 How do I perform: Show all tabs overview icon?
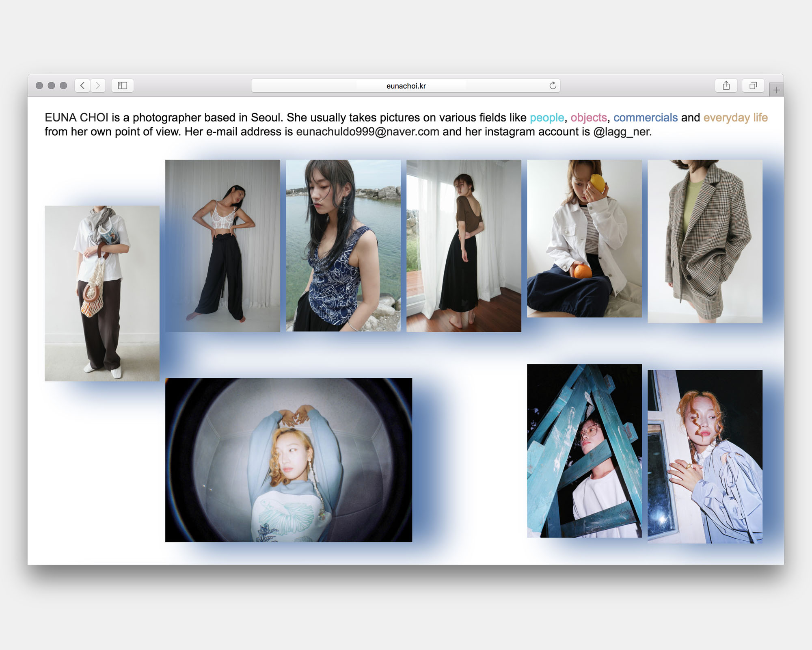click(x=753, y=85)
